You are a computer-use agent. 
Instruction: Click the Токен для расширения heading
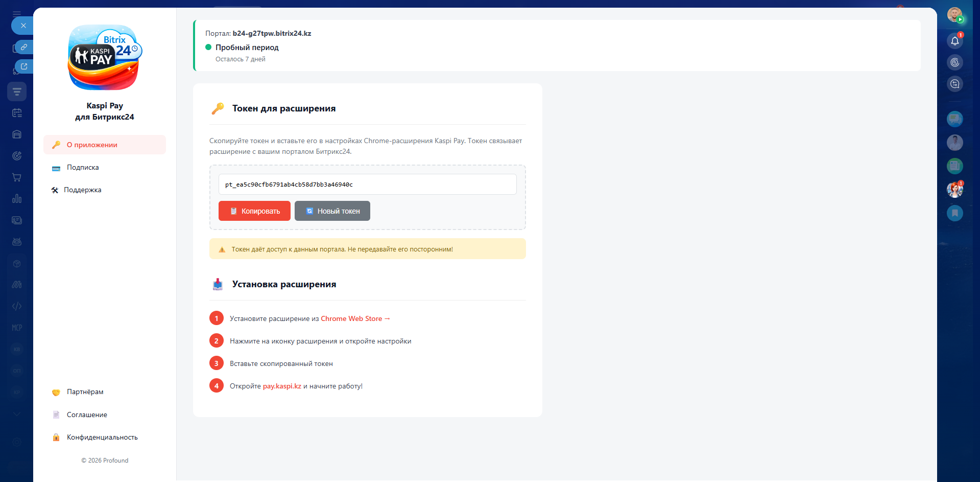(284, 108)
